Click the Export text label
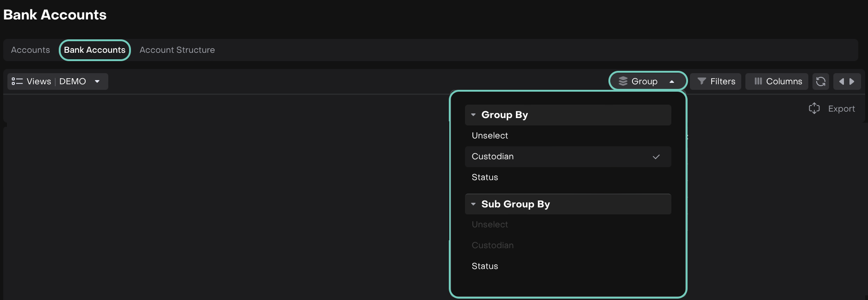The width and height of the screenshot is (868, 300). click(x=841, y=109)
